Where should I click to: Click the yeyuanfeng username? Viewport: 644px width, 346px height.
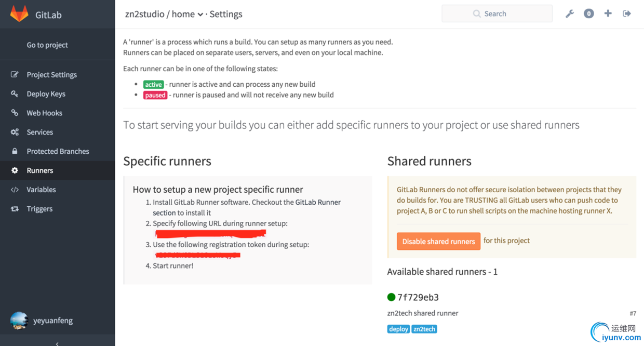[x=53, y=321]
